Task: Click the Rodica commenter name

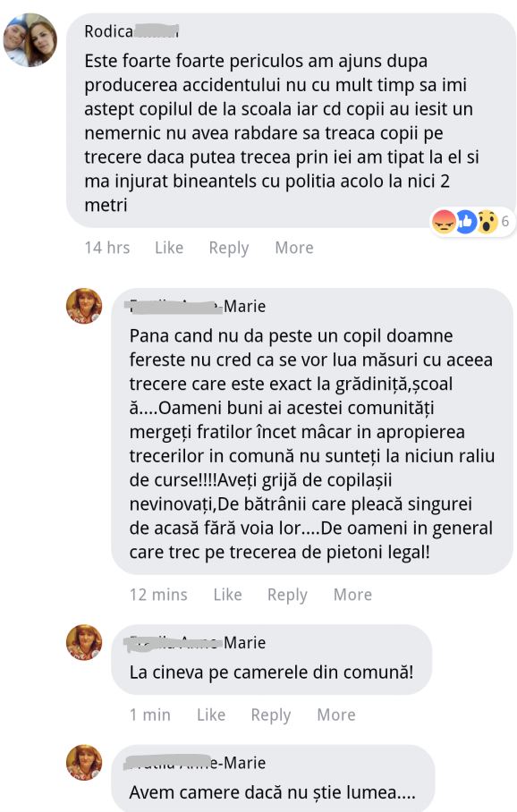Action: pyautogui.click(x=131, y=31)
